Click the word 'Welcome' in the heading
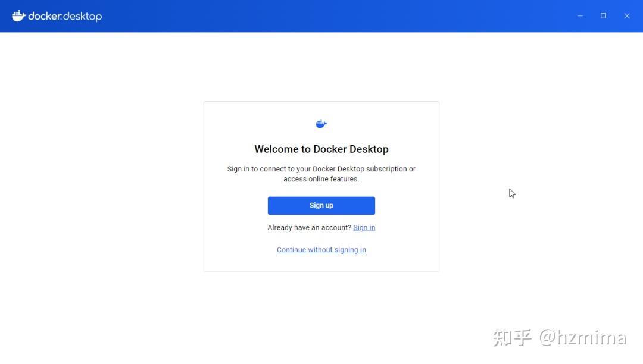 pyautogui.click(x=277, y=149)
